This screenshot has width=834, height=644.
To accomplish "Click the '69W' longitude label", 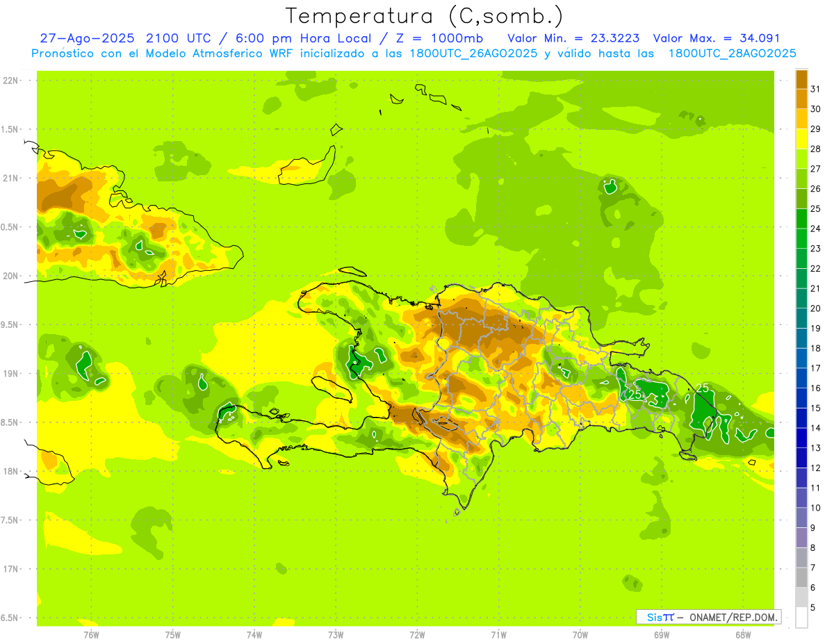I will [661, 635].
